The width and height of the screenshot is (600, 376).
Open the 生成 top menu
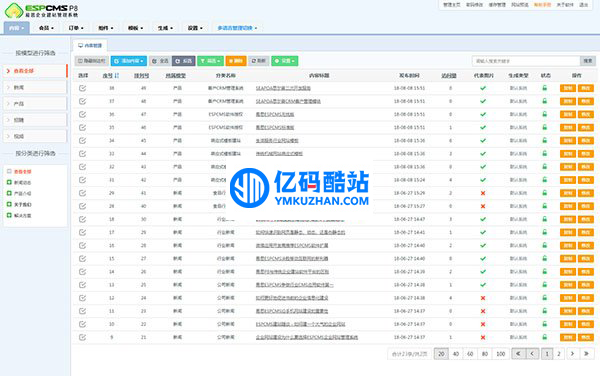165,28
